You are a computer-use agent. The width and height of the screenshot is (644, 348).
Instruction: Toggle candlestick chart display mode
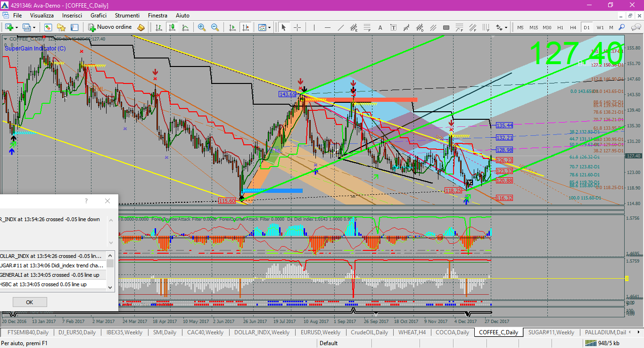point(172,27)
